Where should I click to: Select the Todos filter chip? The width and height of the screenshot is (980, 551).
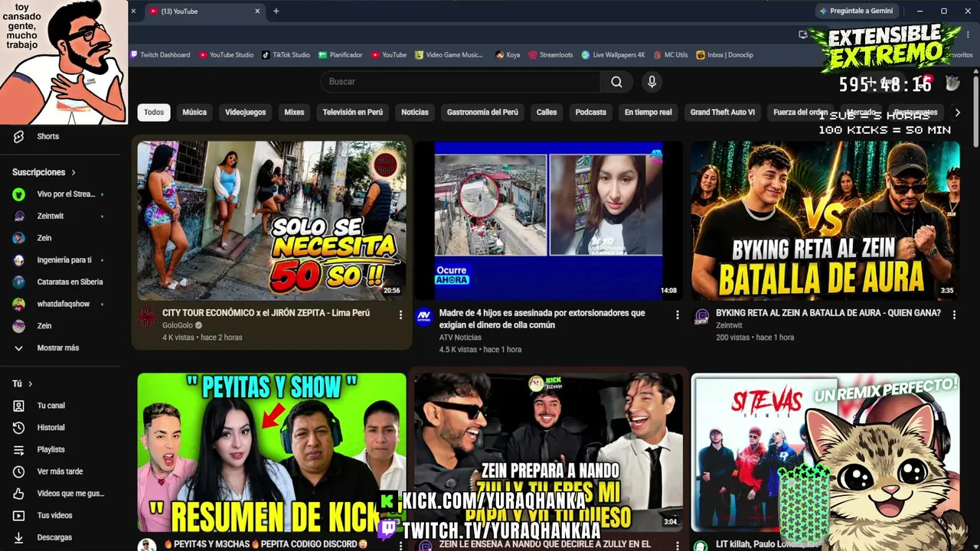click(154, 112)
